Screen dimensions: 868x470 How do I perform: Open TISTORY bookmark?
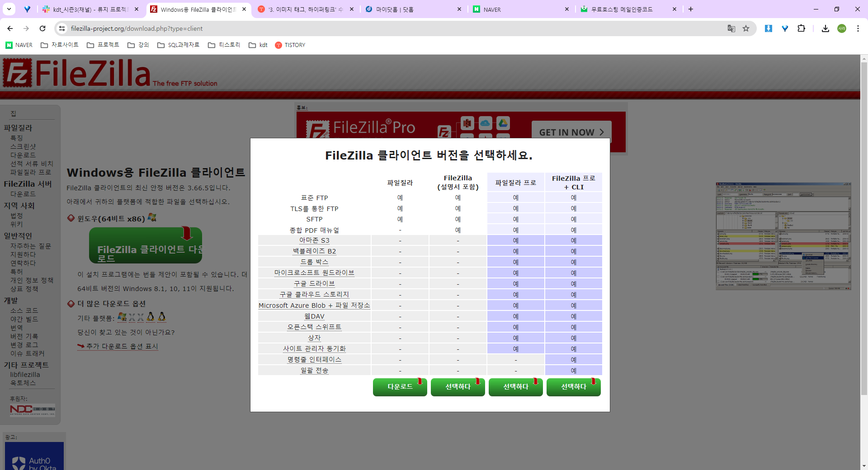click(x=290, y=45)
